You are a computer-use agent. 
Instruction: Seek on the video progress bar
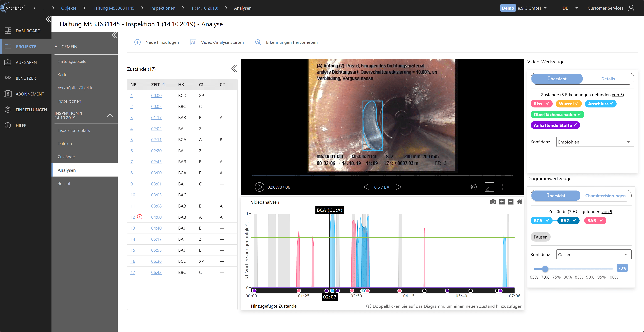point(382,176)
